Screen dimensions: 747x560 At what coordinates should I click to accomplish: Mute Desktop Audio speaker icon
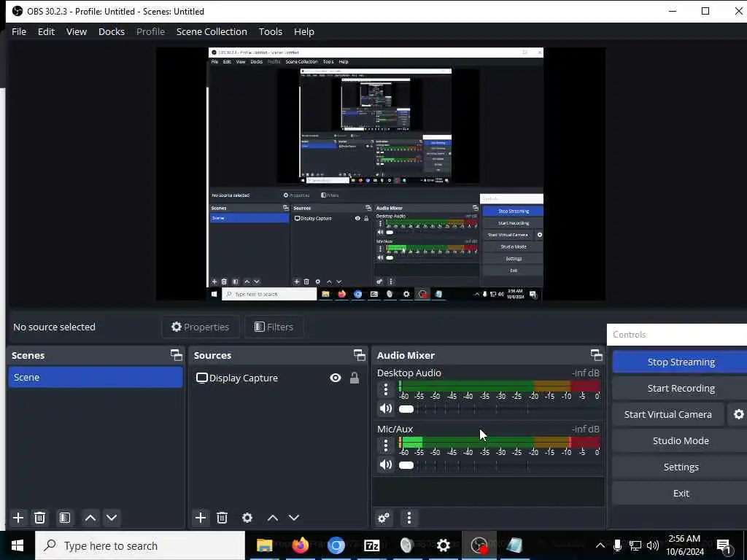[386, 408]
